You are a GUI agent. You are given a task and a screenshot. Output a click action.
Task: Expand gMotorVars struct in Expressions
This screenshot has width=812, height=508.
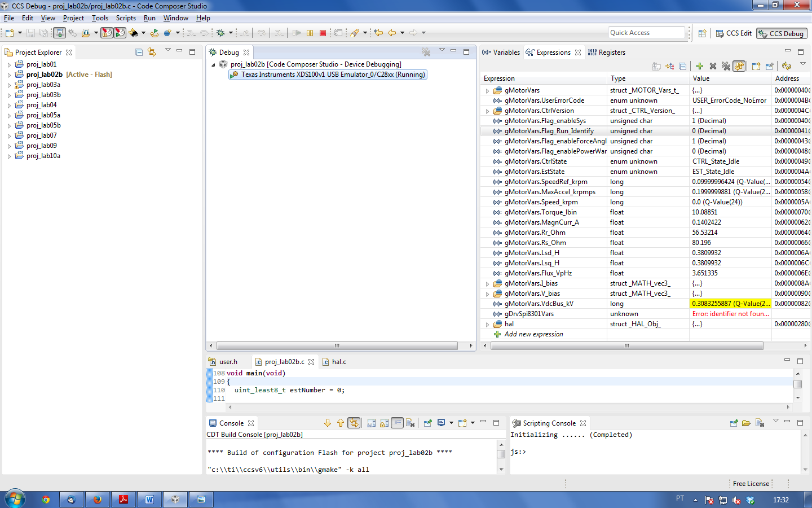pos(487,90)
